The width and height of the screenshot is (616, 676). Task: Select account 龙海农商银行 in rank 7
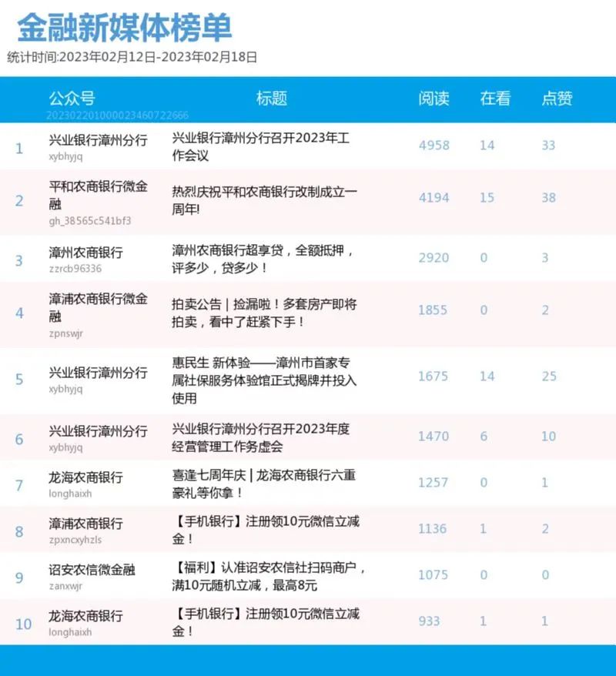[x=85, y=477]
